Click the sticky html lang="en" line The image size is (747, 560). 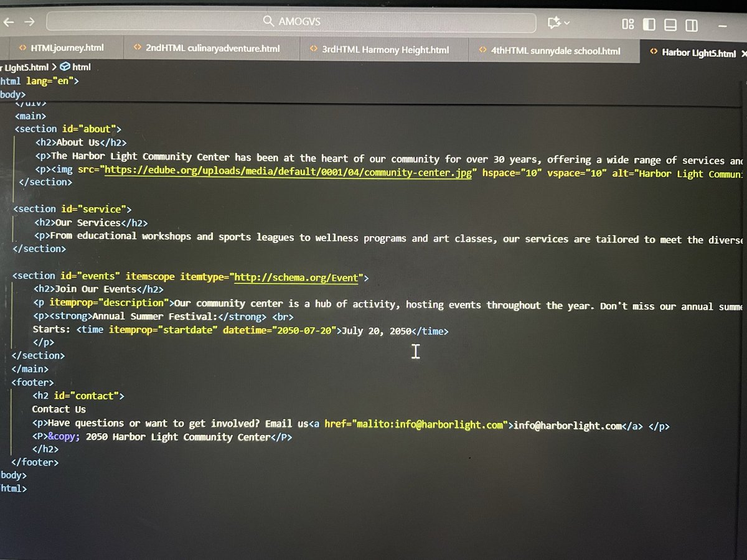(x=39, y=80)
